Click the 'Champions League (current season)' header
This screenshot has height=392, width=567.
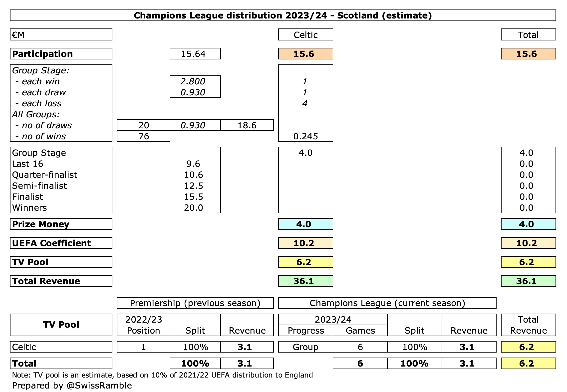387,303
